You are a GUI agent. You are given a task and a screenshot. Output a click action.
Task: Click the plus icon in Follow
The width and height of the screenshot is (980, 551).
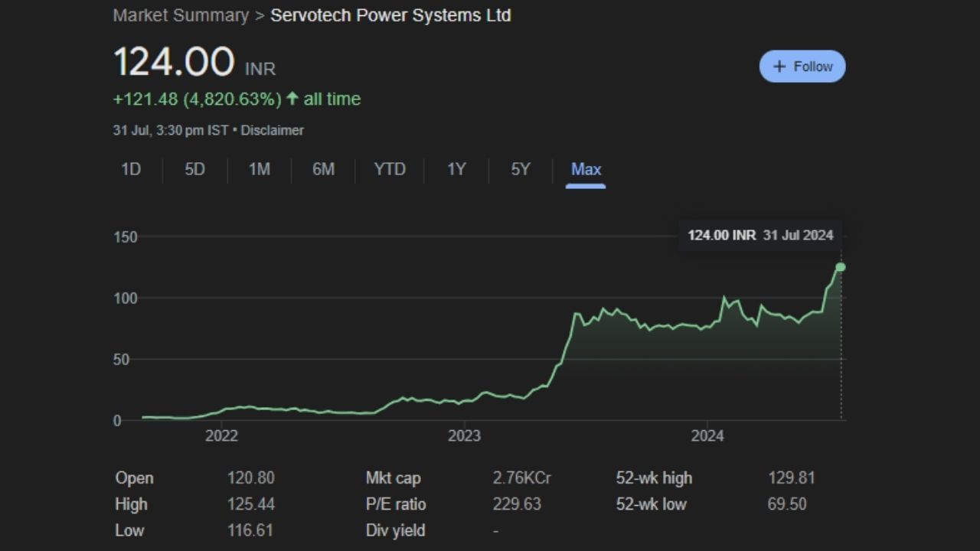[x=779, y=67]
